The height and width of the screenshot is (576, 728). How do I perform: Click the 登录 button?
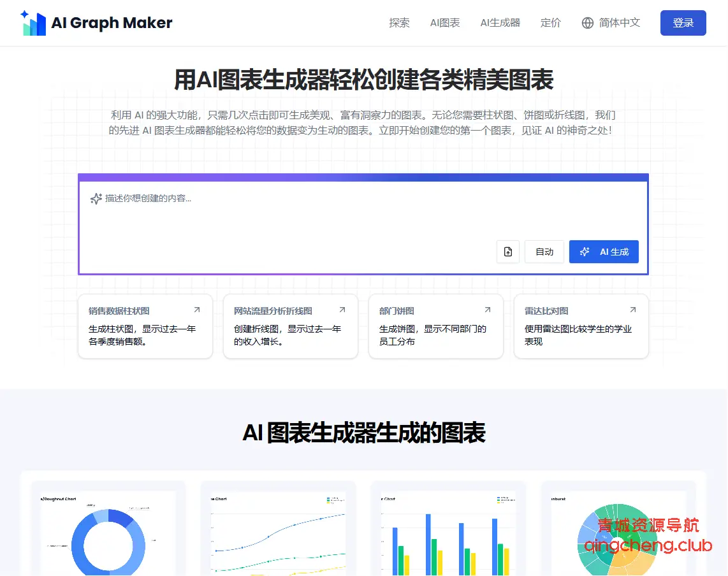(x=683, y=22)
